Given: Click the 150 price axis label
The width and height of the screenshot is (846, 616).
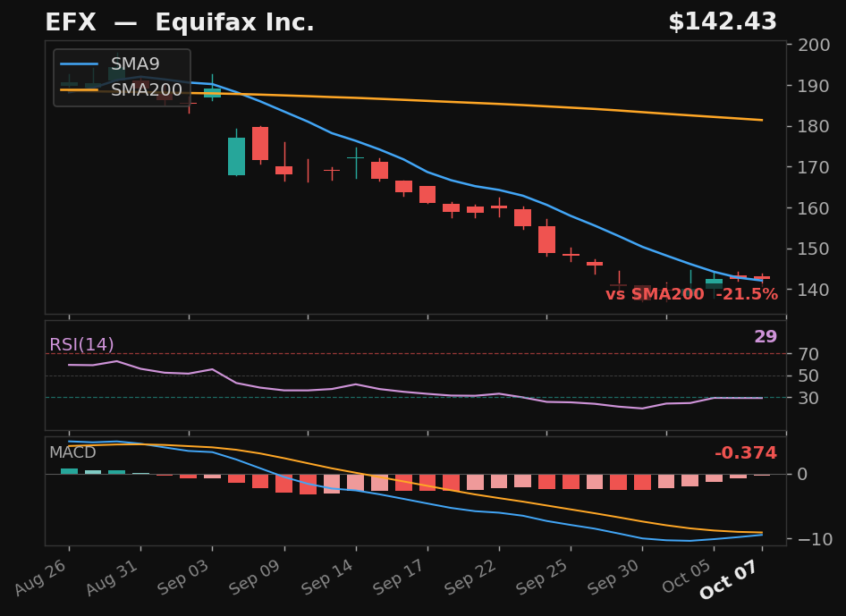Looking at the screenshot, I should (814, 249).
